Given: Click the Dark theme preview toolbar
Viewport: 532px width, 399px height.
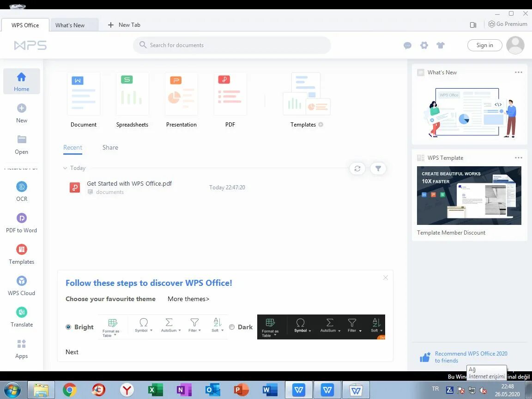Looking at the screenshot, I should (321, 327).
